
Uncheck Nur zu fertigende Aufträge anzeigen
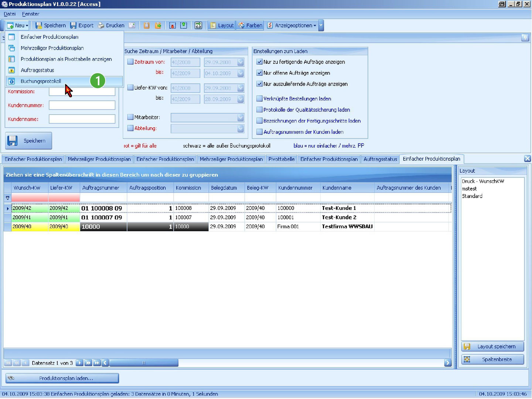(x=259, y=62)
